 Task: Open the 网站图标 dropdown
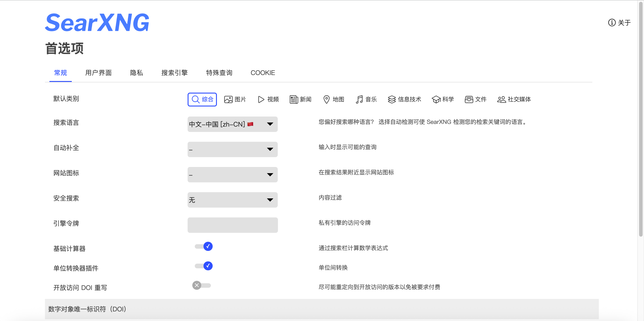(232, 175)
